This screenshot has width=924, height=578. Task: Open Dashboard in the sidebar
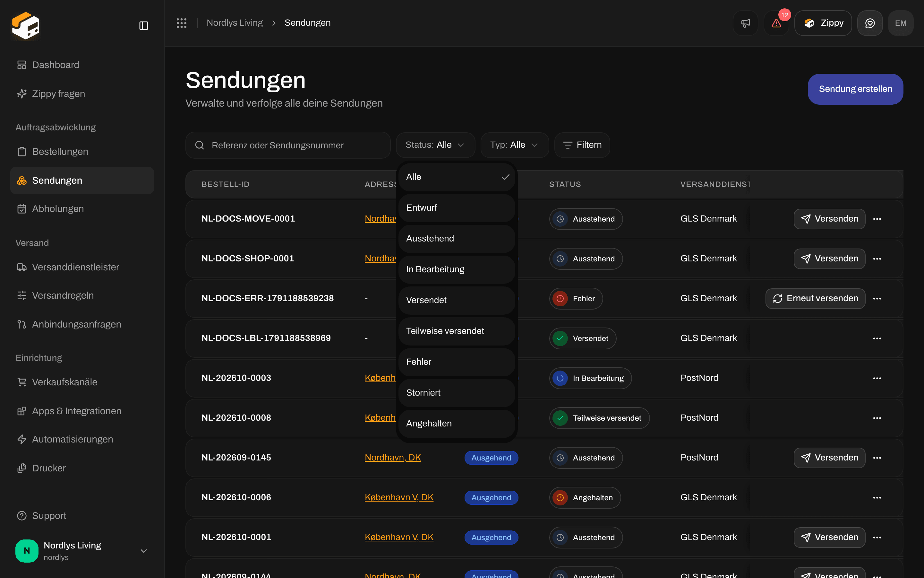82,65
